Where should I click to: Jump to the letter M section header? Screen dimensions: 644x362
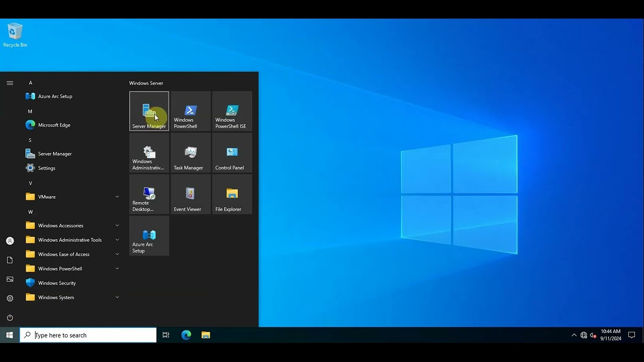pos(30,111)
